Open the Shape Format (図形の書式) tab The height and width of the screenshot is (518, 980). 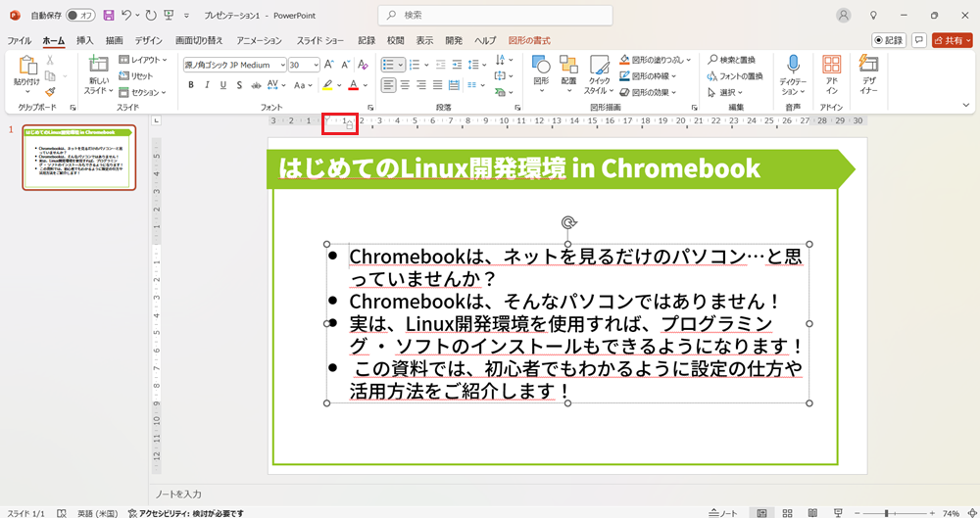[529, 40]
